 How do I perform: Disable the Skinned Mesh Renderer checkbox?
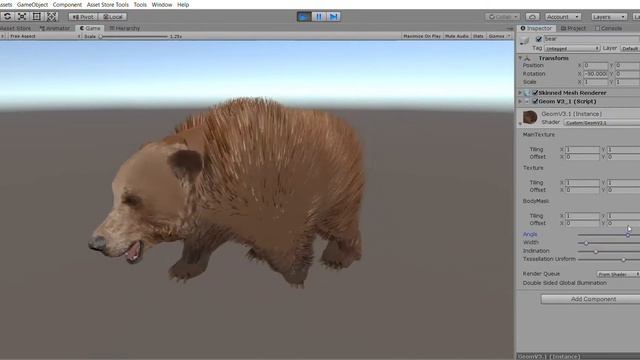[x=535, y=93]
